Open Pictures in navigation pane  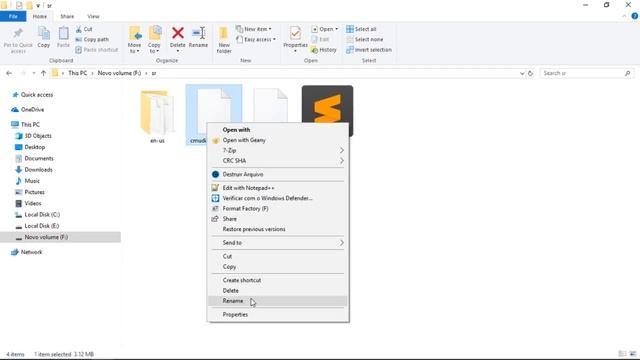pos(34,192)
